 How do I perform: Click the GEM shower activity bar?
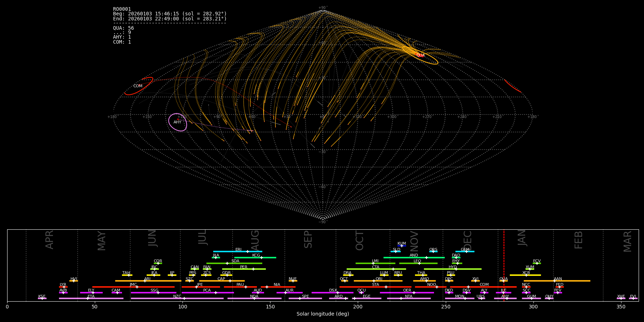(465, 251)
